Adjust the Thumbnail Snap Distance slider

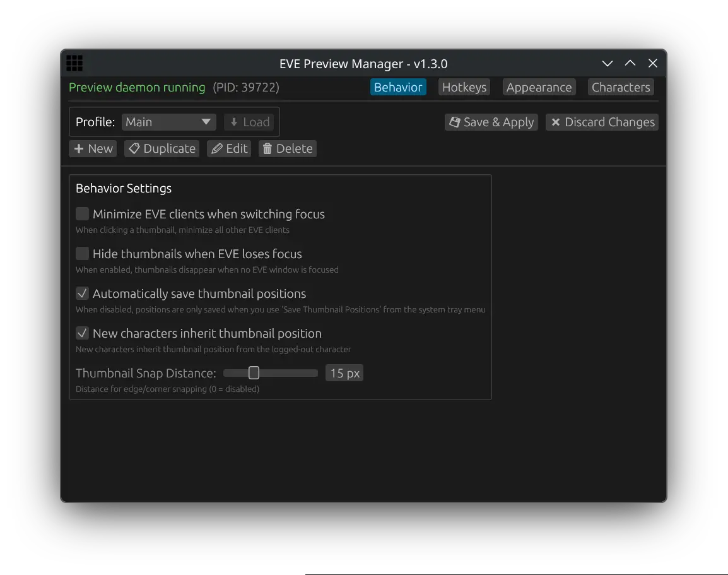pyautogui.click(x=254, y=372)
